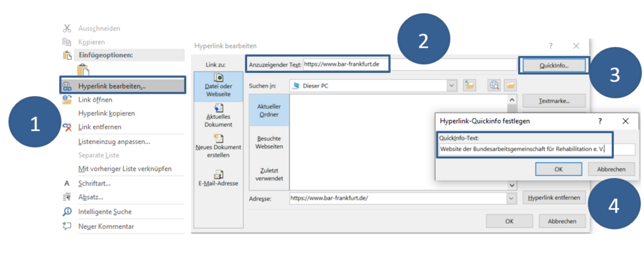
Task: Click the 'Hyperlink entfernen' button
Action: tap(554, 198)
